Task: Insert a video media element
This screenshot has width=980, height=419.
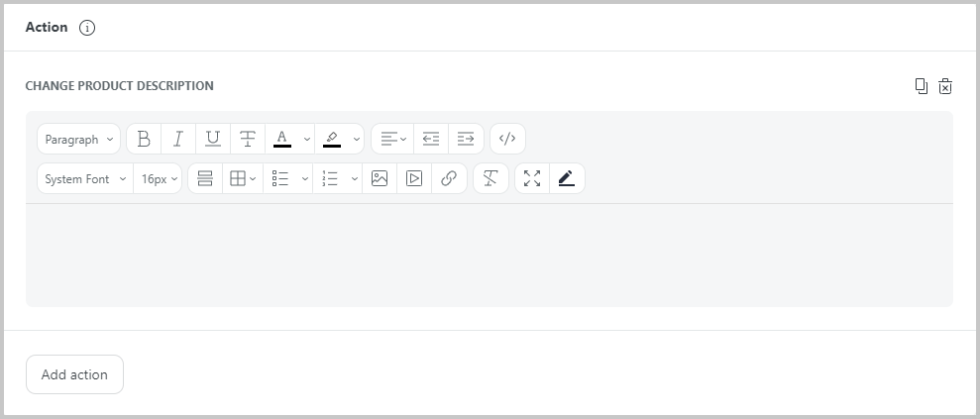Action: 414,179
